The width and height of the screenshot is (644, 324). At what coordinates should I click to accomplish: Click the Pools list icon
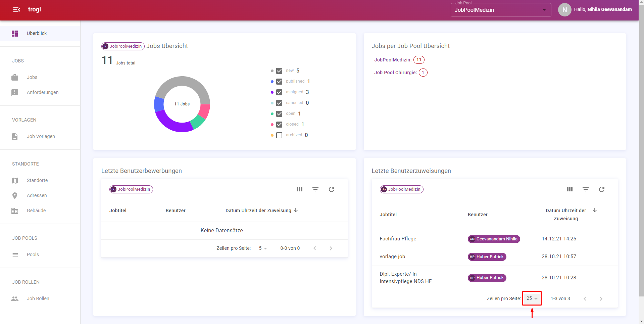tap(15, 254)
